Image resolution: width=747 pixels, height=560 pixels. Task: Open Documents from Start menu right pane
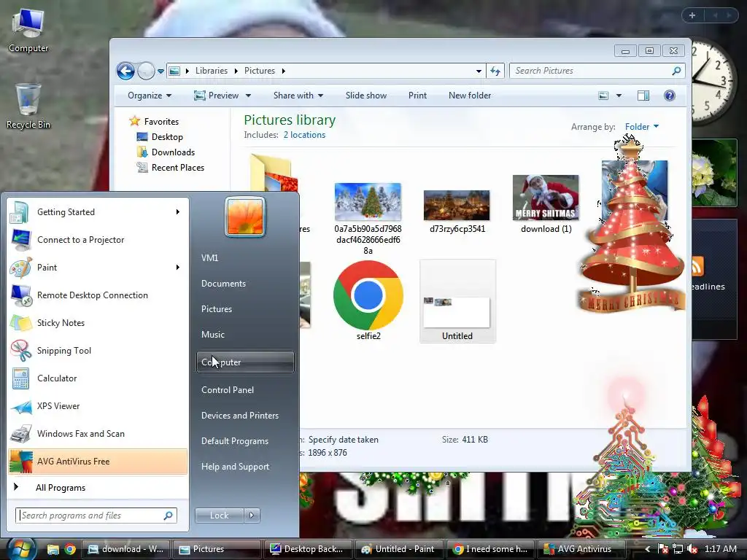245,284
